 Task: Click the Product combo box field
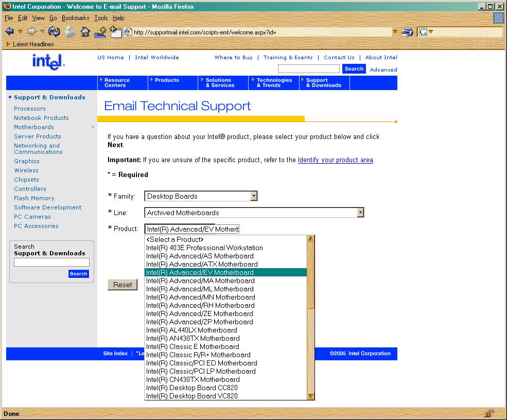[192, 229]
